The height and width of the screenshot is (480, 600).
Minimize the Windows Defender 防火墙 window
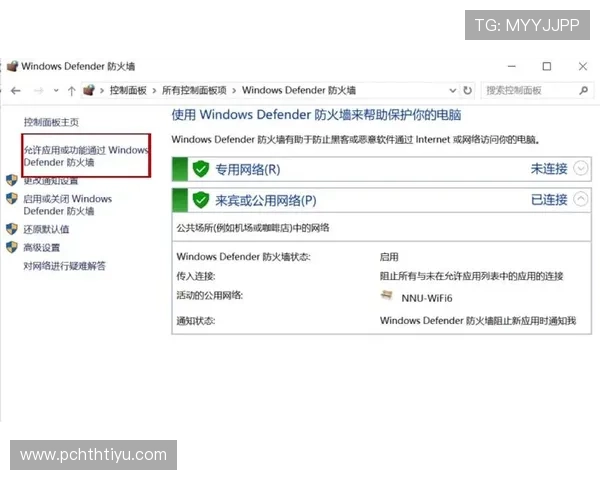click(x=512, y=66)
